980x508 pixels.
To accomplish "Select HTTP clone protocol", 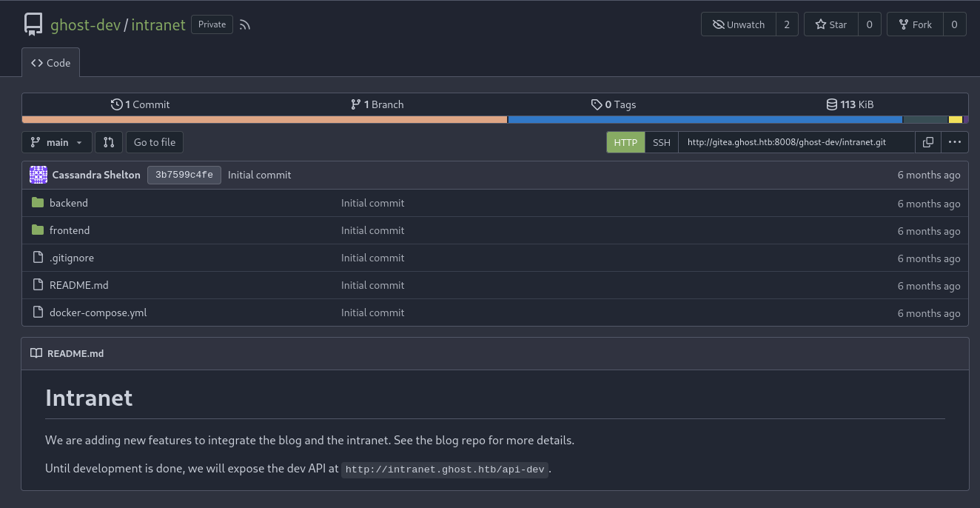I will 625,142.
